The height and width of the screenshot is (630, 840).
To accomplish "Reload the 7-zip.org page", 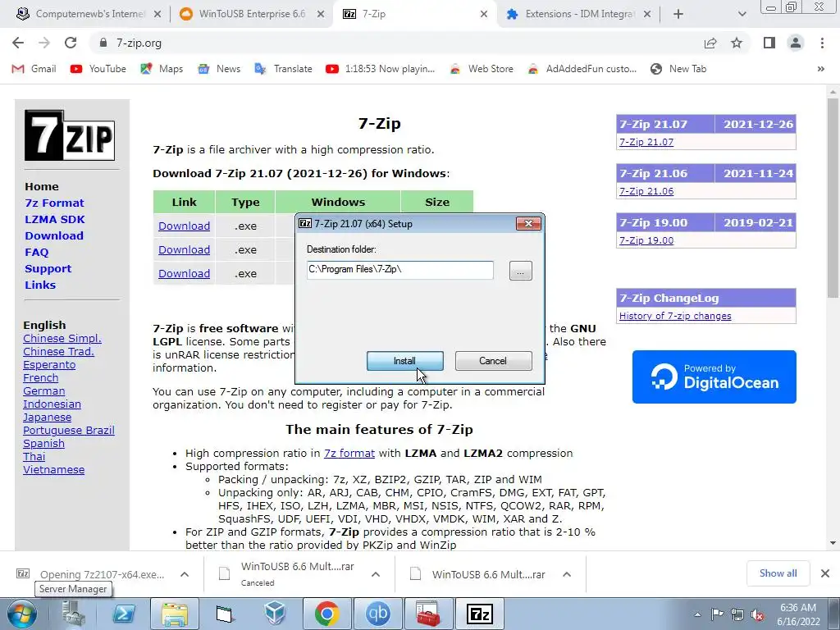I will [x=71, y=43].
